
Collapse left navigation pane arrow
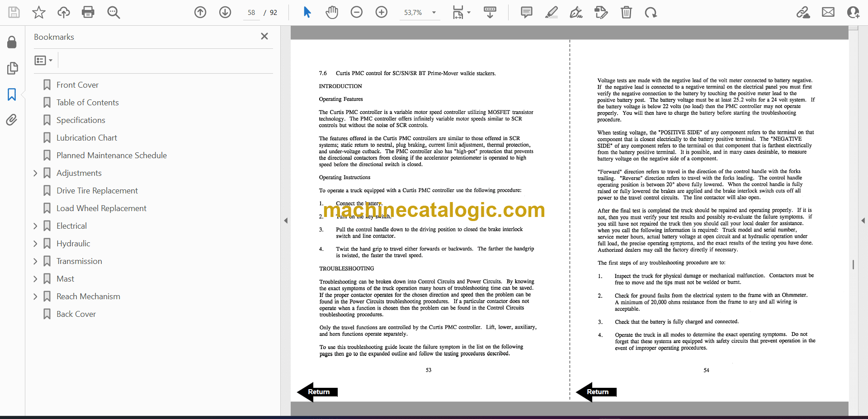(x=286, y=221)
